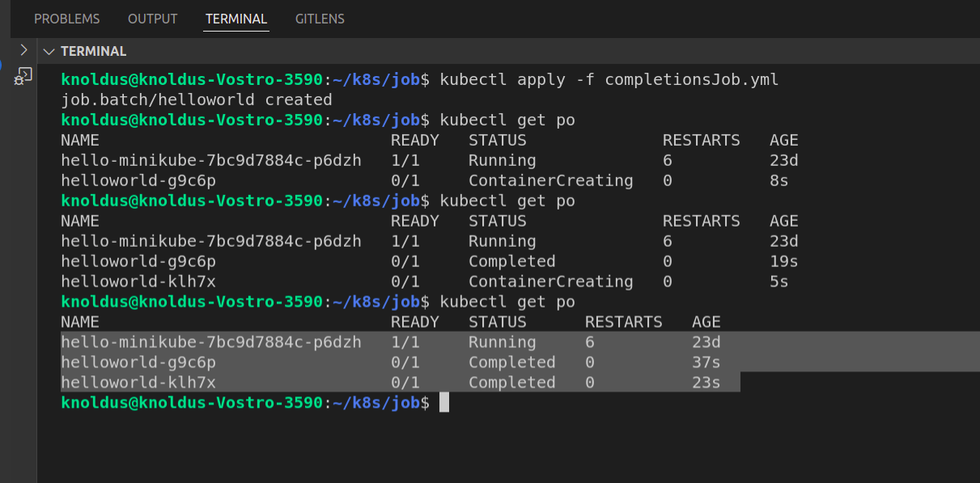Viewport: 980px width, 483px height.
Task: Click the last prompt 'knoldus@knoldus-Vostro-3590'
Action: (x=192, y=403)
